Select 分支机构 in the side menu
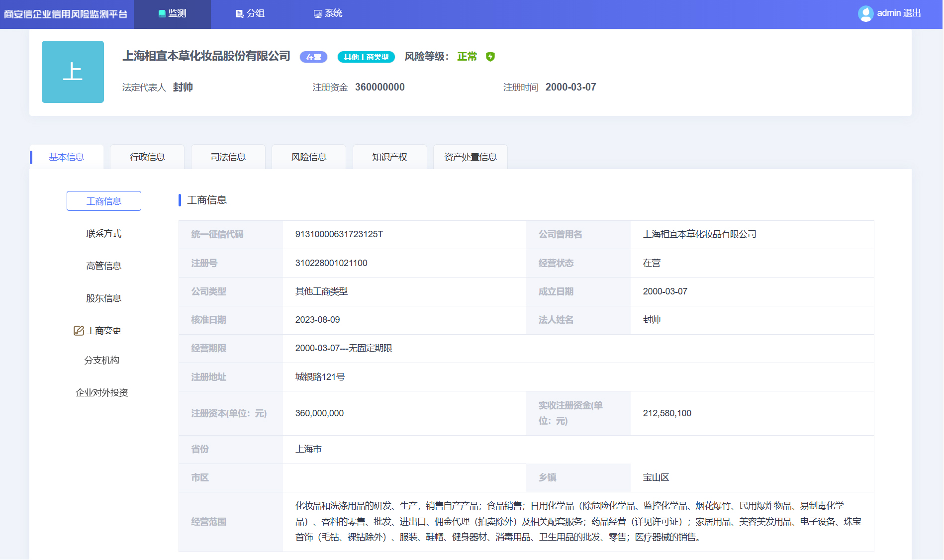Viewport: 944px width, 560px height. point(102,361)
